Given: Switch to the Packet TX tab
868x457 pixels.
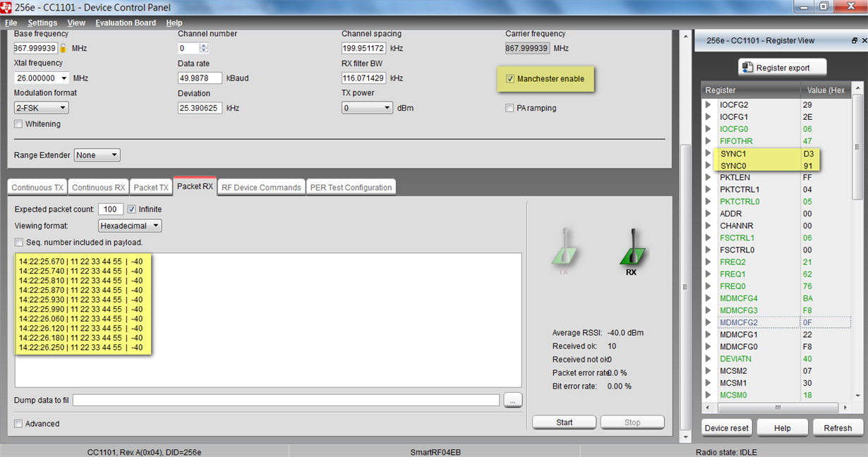Looking at the screenshot, I should pyautogui.click(x=151, y=188).
